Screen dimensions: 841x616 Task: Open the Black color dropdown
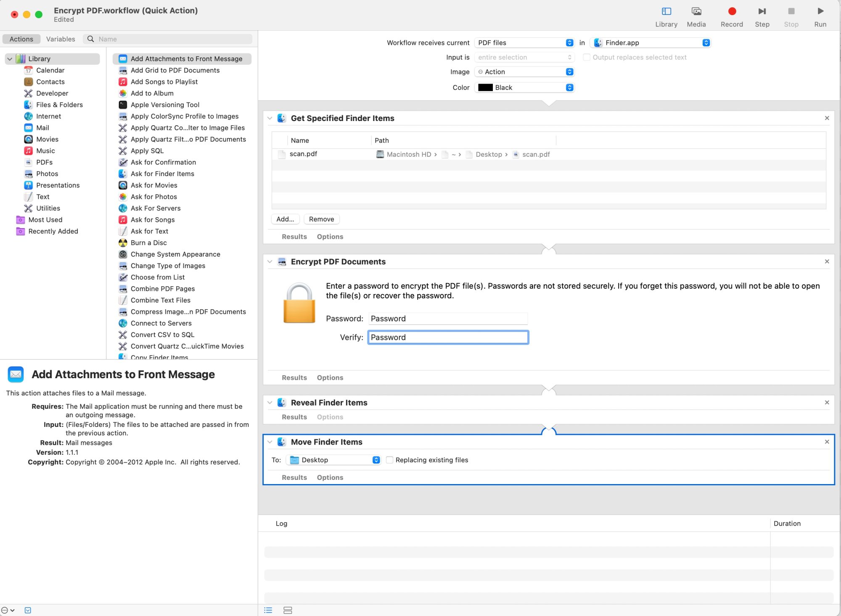(524, 87)
